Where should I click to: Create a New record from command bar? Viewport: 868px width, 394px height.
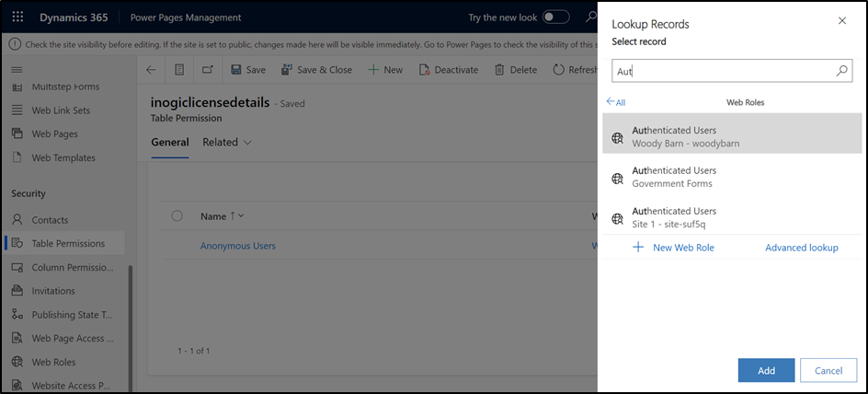385,70
